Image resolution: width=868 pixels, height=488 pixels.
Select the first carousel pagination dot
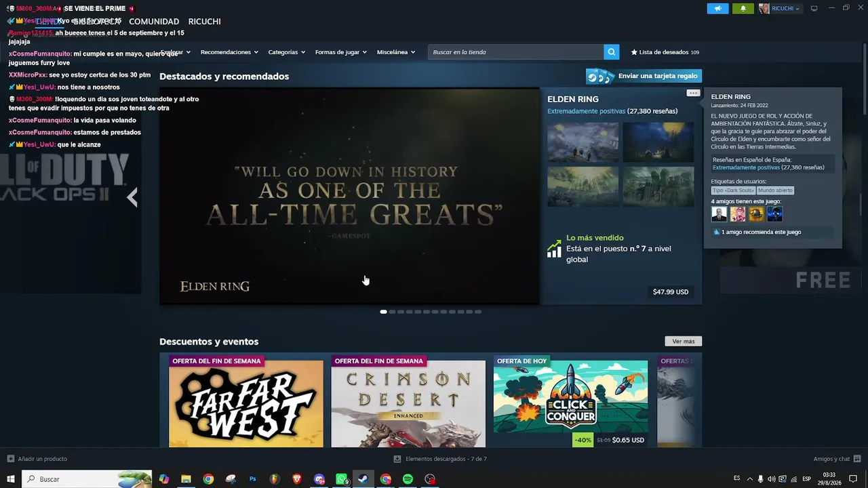[383, 312]
